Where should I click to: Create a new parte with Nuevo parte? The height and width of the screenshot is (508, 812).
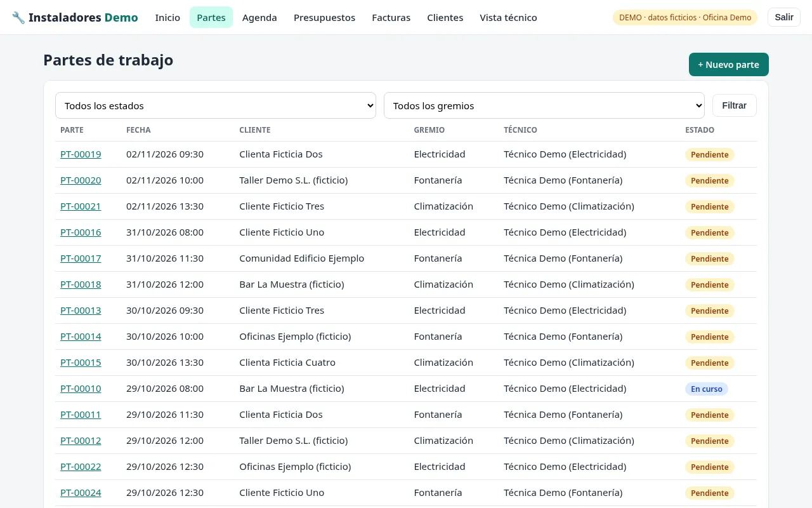coord(728,65)
